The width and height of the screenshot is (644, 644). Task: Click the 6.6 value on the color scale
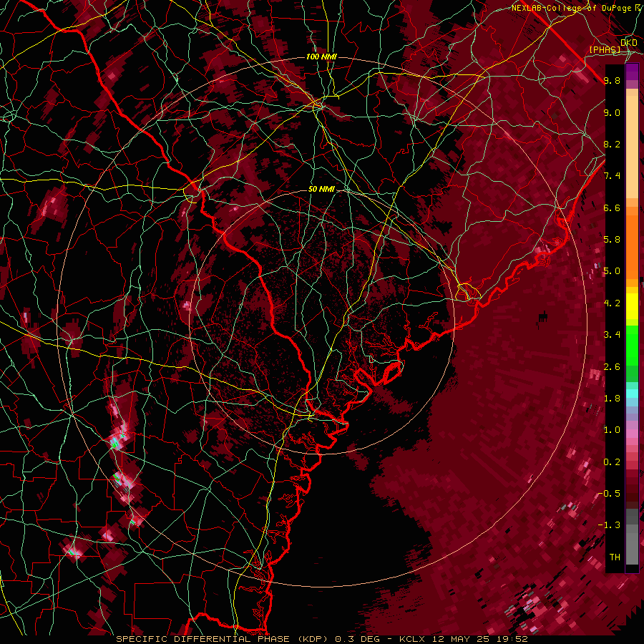click(612, 208)
